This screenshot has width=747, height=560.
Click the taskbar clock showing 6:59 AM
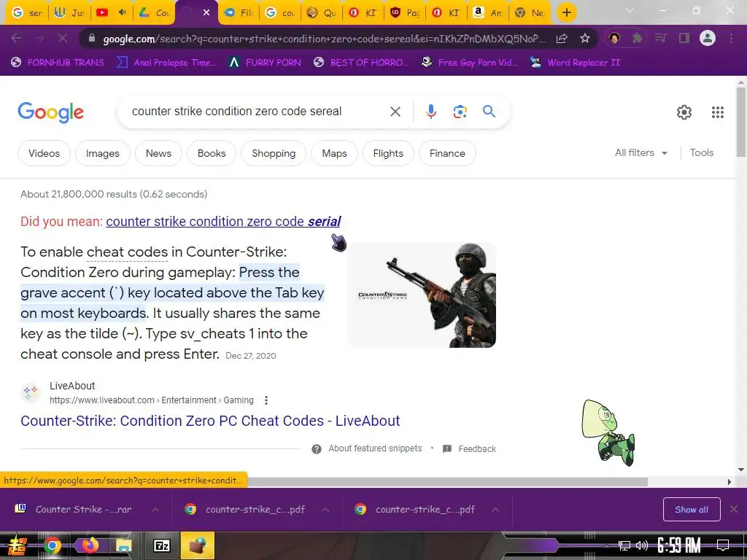pos(678,545)
